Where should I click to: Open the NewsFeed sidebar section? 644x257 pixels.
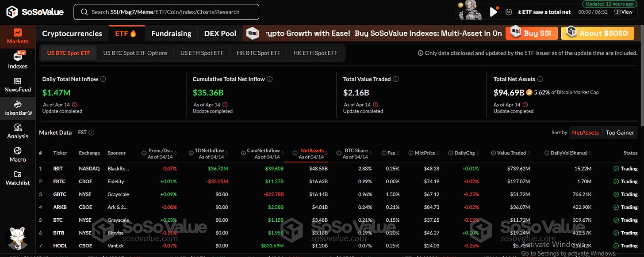click(x=18, y=85)
